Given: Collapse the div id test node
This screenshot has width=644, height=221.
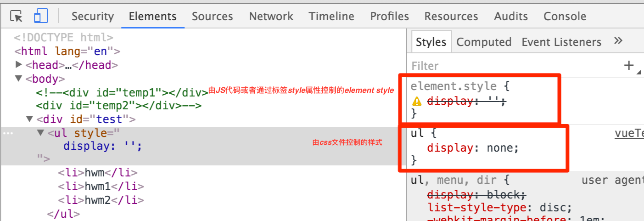Looking at the screenshot, I should 30,119.
